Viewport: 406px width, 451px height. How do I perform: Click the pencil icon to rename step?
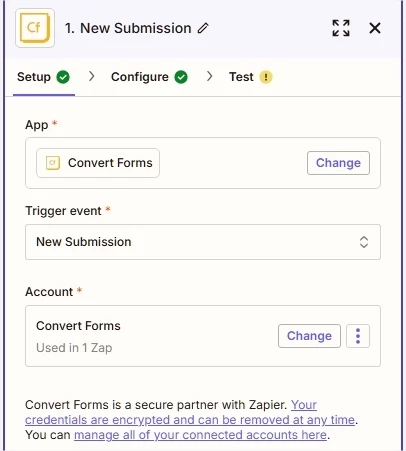(x=203, y=28)
